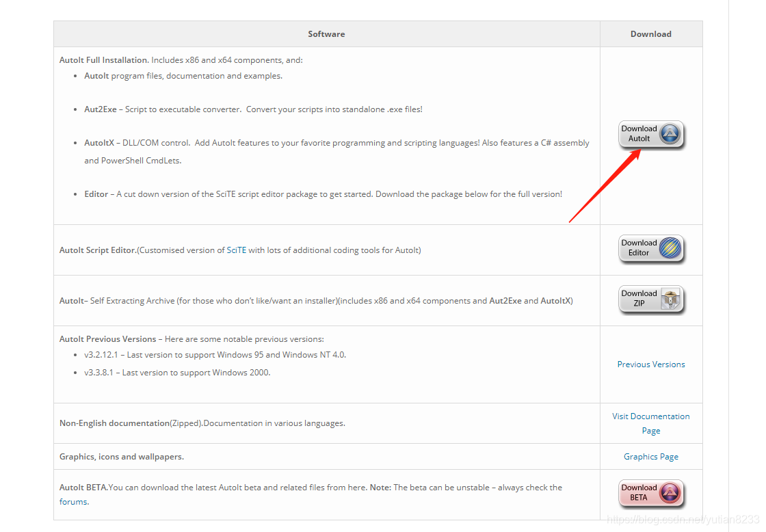Click the 'AutoIt Script Editor.' row title
Screen dimensions: 766x532
click(x=98, y=250)
